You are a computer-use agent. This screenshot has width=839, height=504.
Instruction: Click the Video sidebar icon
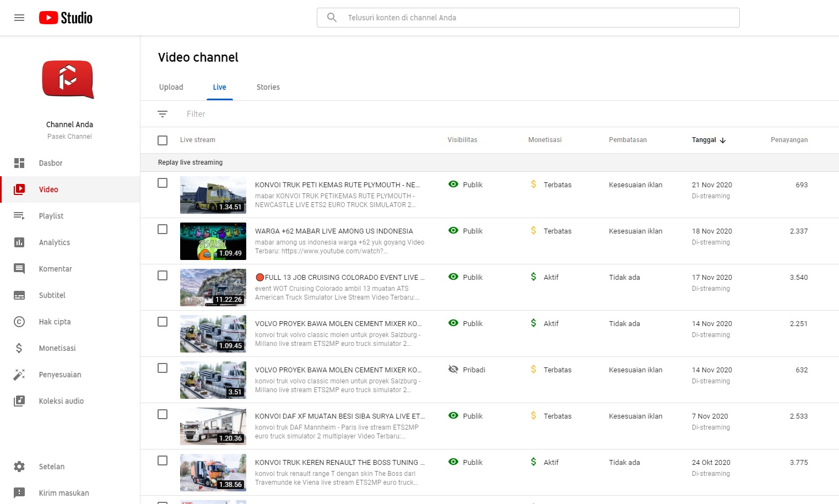click(x=19, y=189)
